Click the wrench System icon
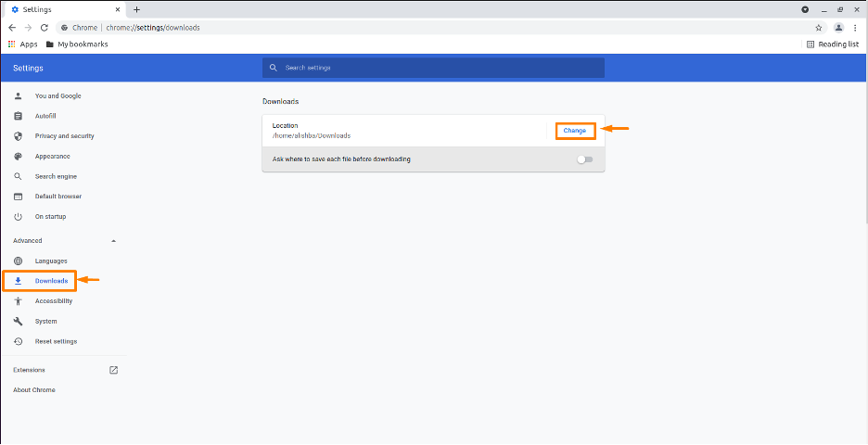Viewport: 868px width, 445px height. click(x=19, y=322)
